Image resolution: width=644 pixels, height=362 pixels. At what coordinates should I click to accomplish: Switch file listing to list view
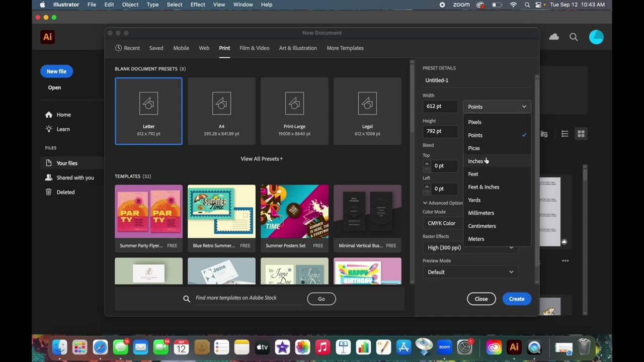[565, 134]
